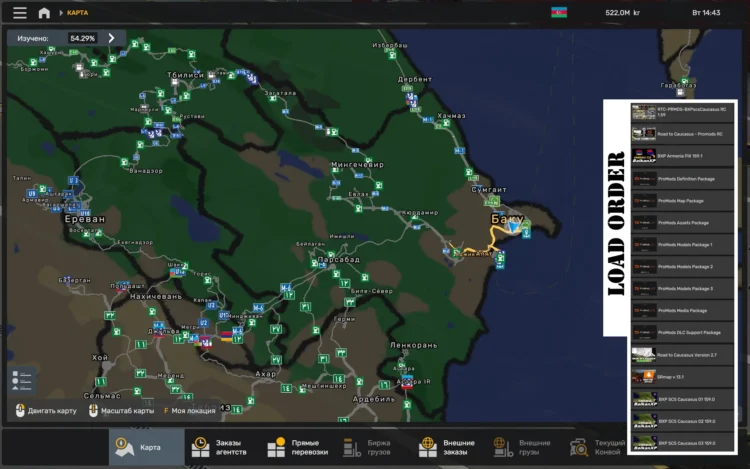Select the city label Гарабогаз
This screenshot has height=469, width=750.
[x=678, y=85]
